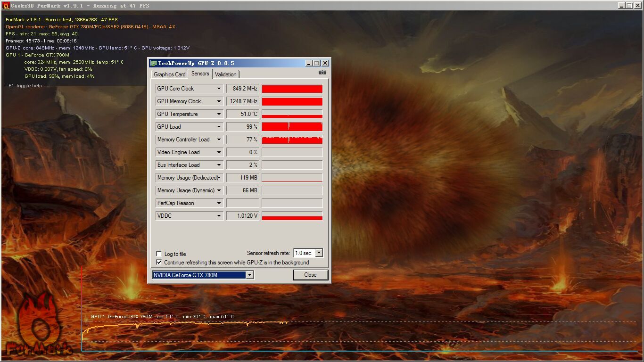Click the GPU Load history graph

point(292,127)
